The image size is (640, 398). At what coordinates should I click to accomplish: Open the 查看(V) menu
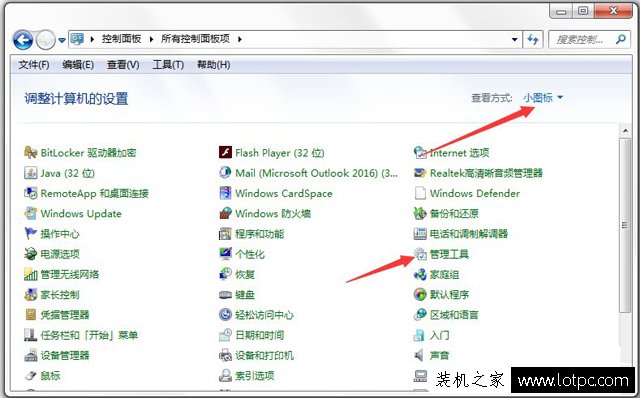click(123, 65)
